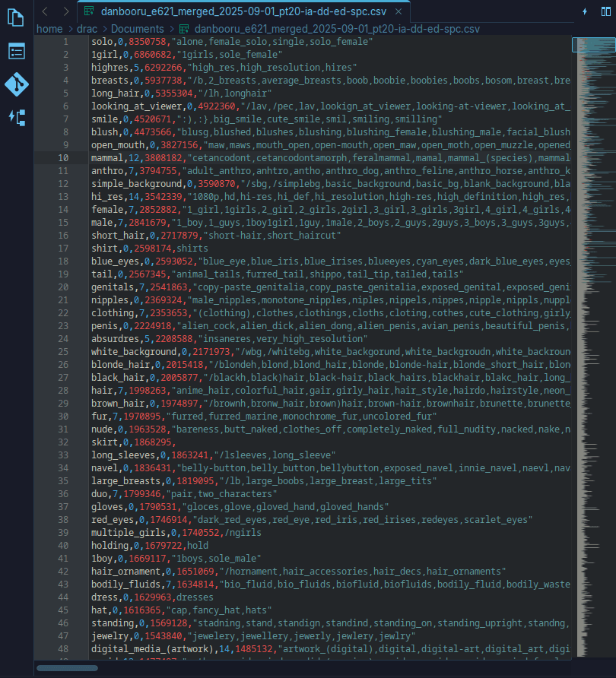
Task: Click 'red_eyes' text on line 38
Action: (113, 520)
